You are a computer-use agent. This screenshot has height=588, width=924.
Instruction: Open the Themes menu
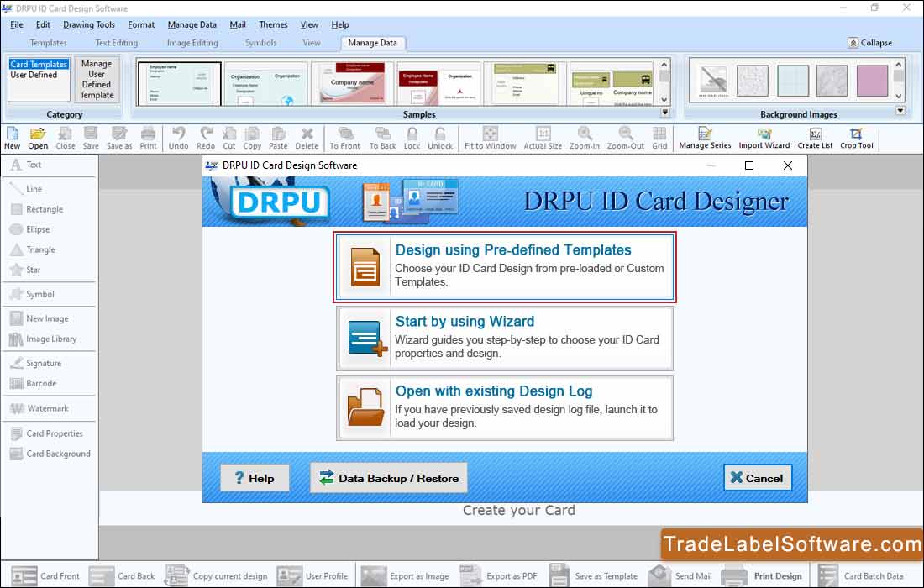pos(274,24)
